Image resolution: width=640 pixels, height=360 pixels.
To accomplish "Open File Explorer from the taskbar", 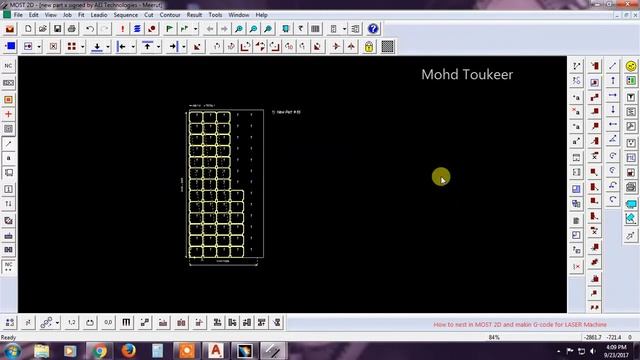I will [x=41, y=351].
